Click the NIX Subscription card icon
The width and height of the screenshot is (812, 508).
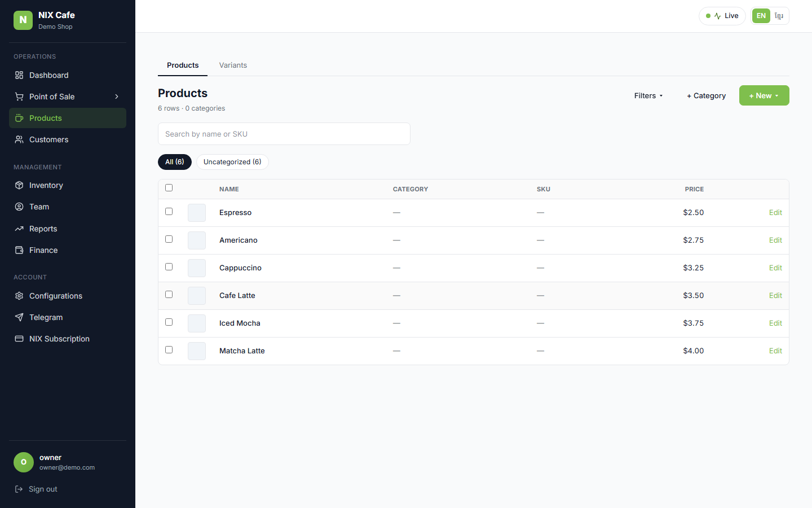(x=19, y=339)
